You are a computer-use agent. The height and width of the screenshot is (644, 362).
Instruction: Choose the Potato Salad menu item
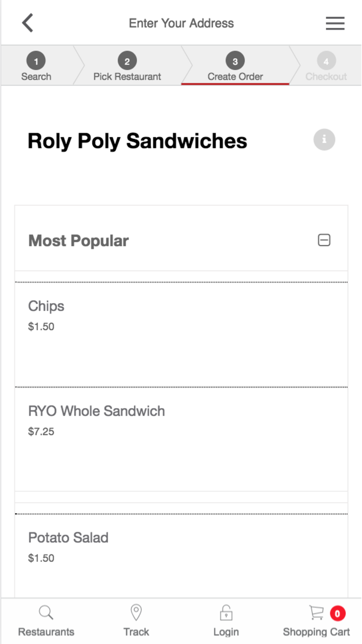tap(68, 538)
